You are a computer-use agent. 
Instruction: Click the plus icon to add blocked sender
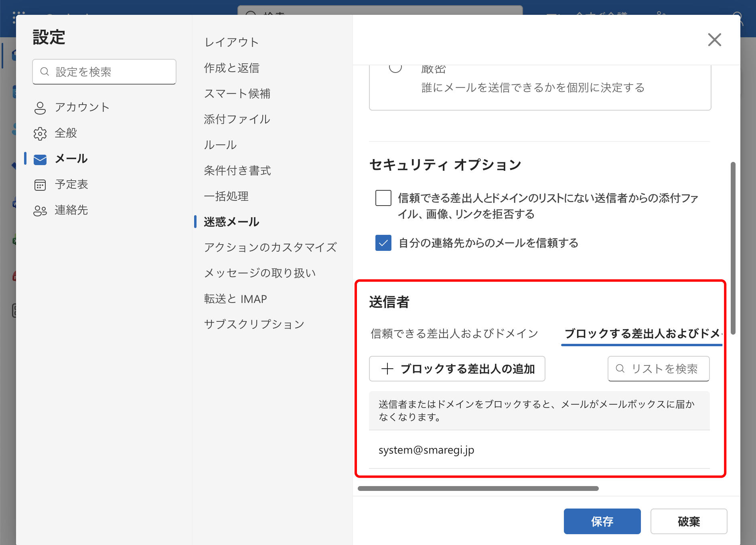(387, 369)
